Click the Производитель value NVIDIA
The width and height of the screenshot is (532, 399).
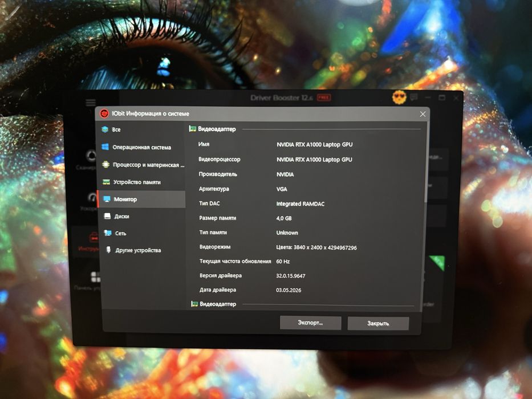[x=285, y=174]
